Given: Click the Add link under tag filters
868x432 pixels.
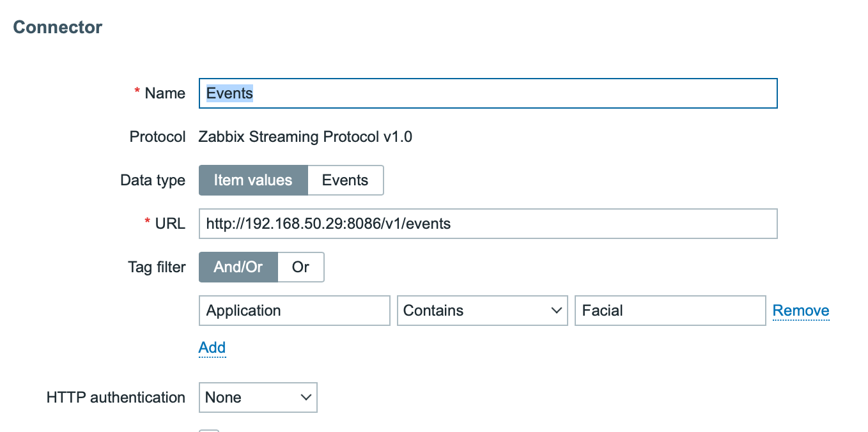Looking at the screenshot, I should pyautogui.click(x=212, y=347).
